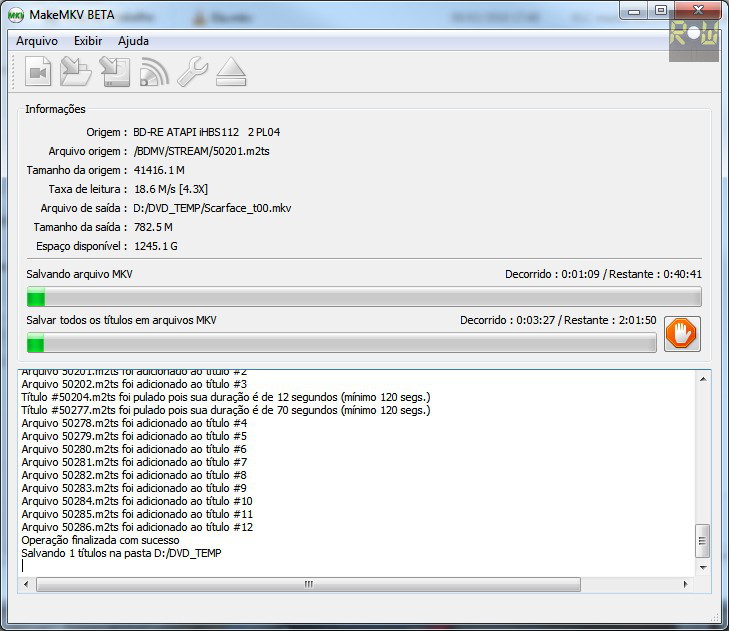Click the output size 782.5 M value
Viewport: 729px width, 631px height.
click(153, 227)
